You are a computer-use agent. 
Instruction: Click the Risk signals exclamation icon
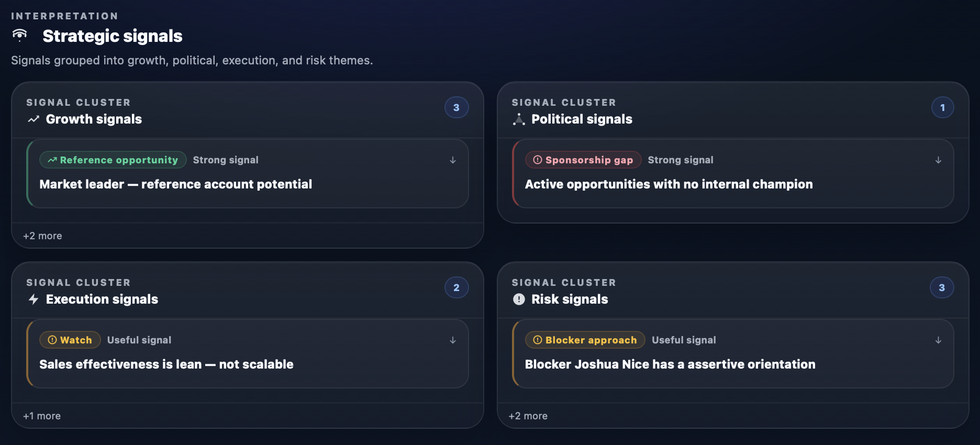519,299
